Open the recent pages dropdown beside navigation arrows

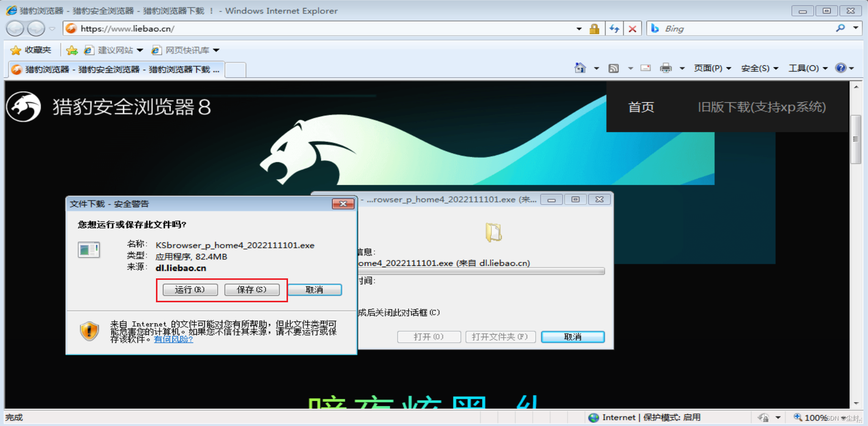point(52,29)
